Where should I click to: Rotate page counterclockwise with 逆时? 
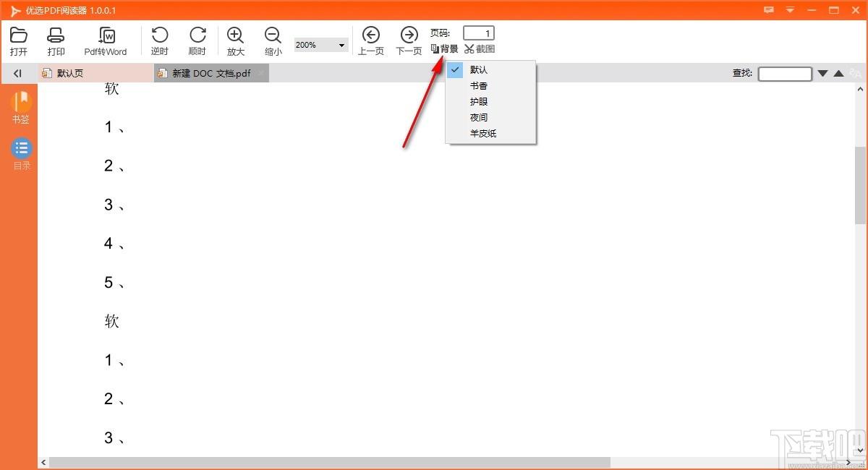(x=159, y=41)
